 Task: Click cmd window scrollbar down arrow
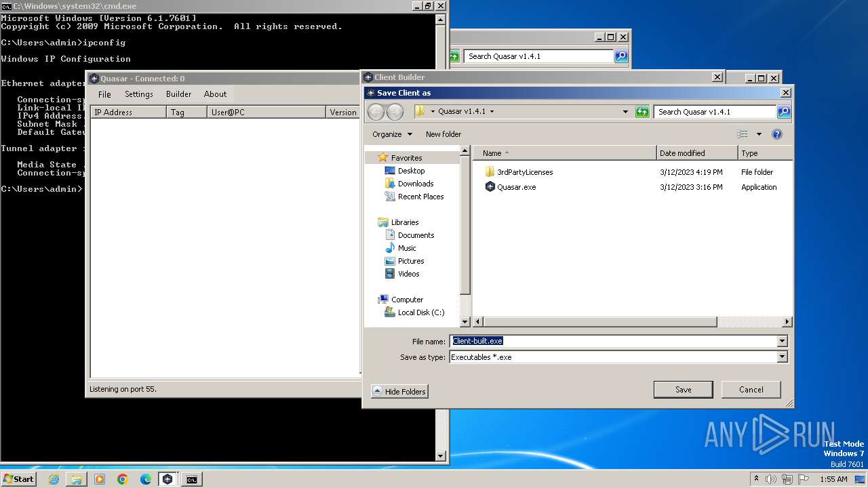tap(441, 456)
